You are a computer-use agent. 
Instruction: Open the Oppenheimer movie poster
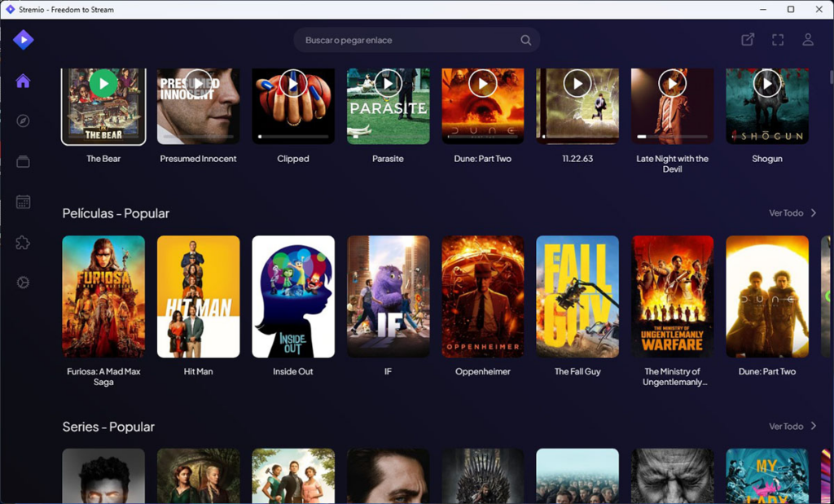[482, 296]
